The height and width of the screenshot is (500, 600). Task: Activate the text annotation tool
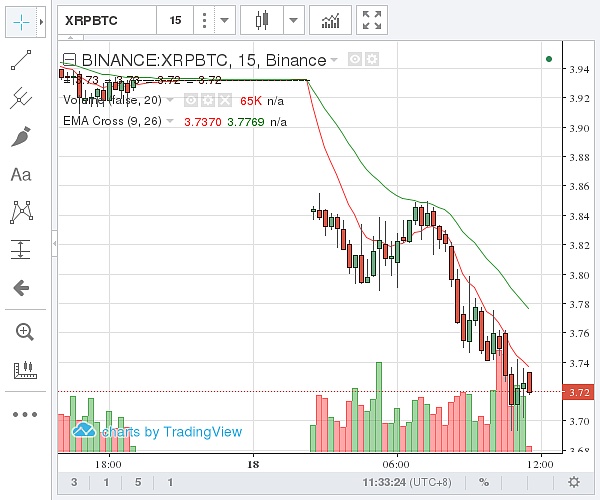point(20,174)
